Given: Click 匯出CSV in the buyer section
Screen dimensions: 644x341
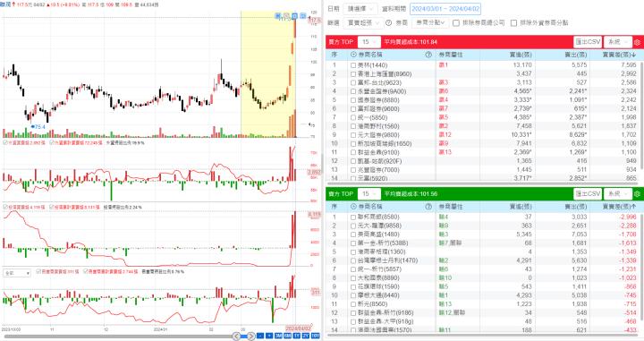Looking at the screenshot, I should tap(588, 42).
